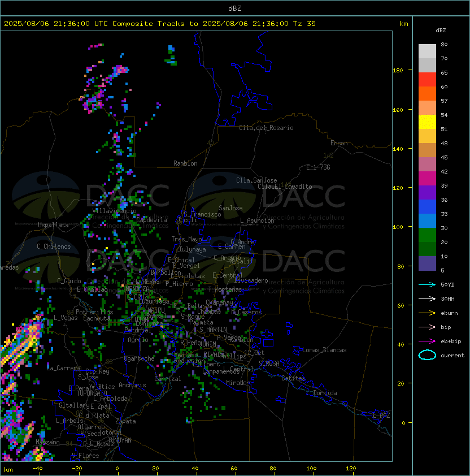Click the Ugarteche place label
Viewport: 470px width, 476px height.
pos(140,358)
